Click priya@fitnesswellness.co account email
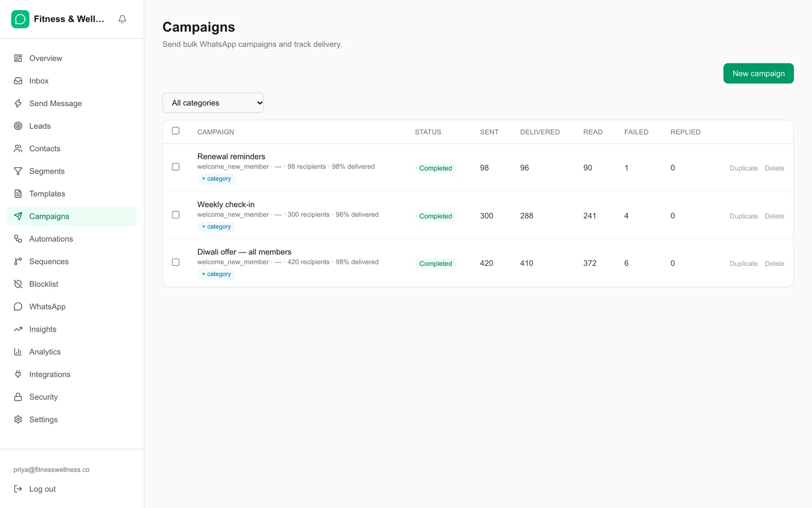812x508 pixels. pos(52,470)
